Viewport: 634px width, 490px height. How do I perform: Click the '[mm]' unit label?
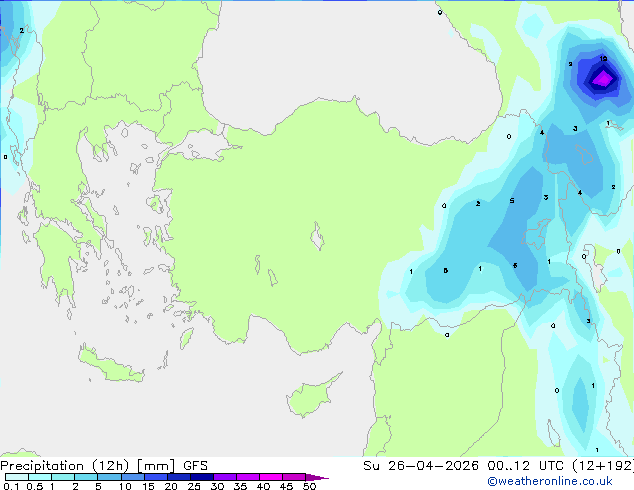pos(156,466)
